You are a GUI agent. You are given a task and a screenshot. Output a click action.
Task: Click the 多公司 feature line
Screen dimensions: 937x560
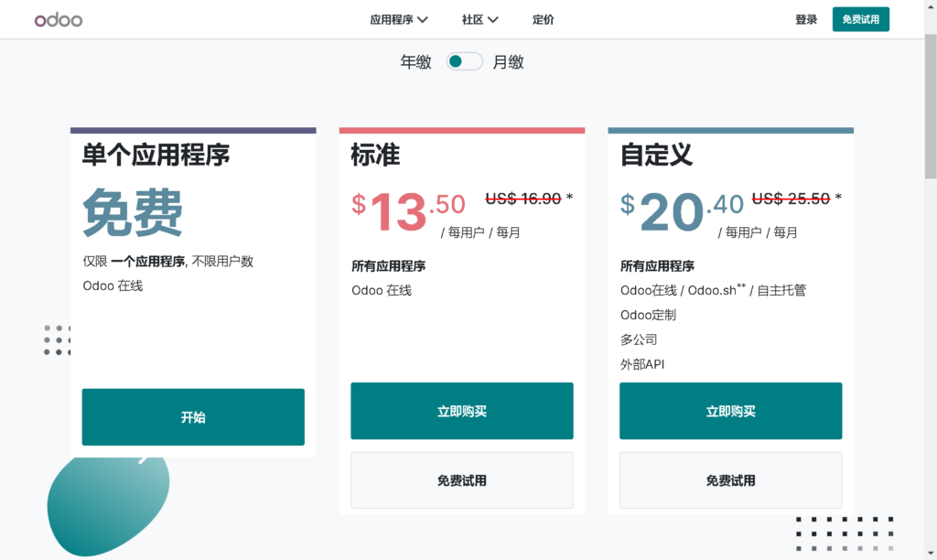click(x=639, y=339)
